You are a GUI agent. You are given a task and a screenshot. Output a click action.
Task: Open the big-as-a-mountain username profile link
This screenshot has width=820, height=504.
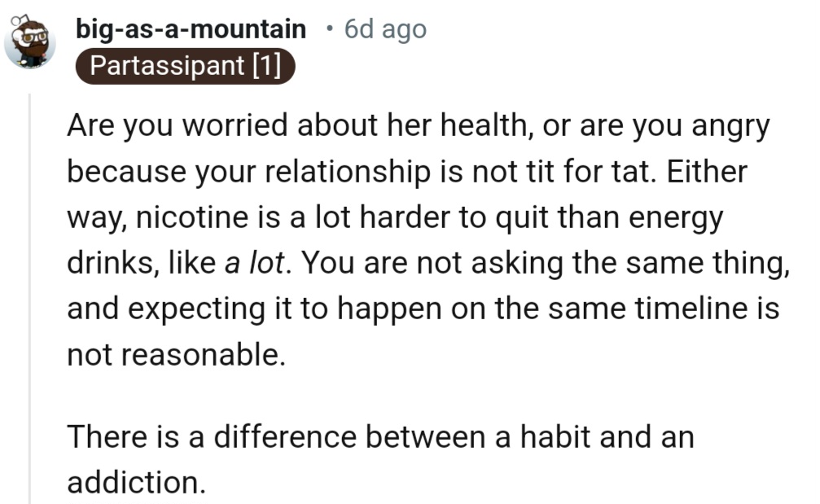191,29
